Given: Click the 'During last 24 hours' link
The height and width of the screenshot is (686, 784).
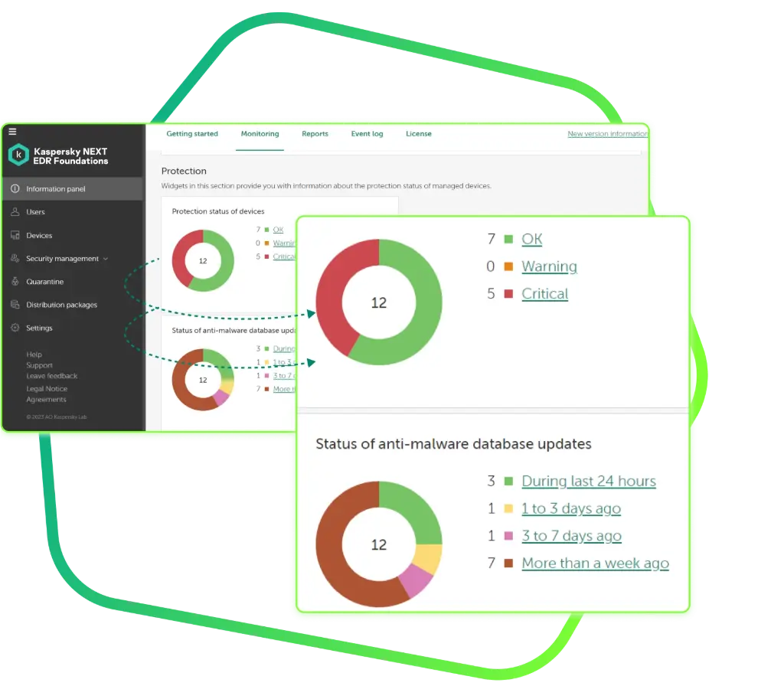Looking at the screenshot, I should point(589,481).
